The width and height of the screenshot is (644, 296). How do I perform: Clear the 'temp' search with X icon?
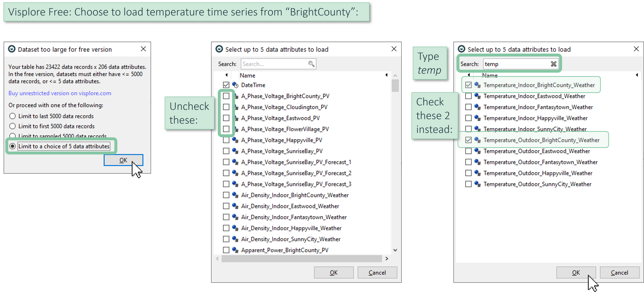(x=553, y=64)
